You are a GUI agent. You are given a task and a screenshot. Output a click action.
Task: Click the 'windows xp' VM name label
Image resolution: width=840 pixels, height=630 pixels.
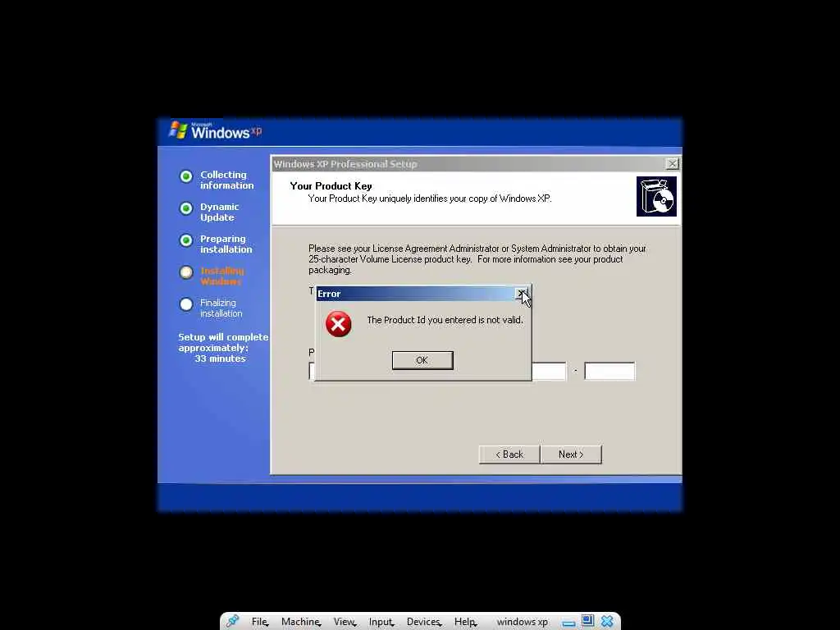[x=523, y=622]
